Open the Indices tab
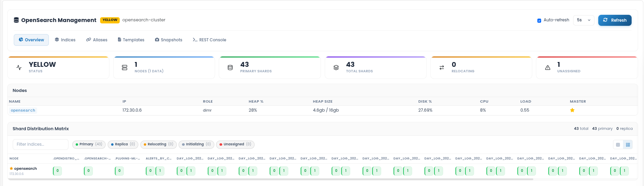The width and height of the screenshot is (644, 186). click(65, 40)
